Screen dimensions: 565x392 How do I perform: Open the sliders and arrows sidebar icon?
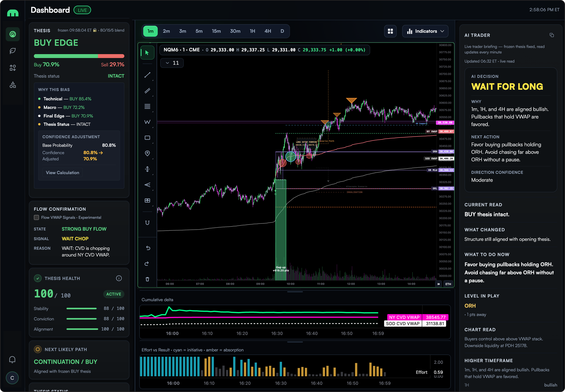(x=13, y=68)
